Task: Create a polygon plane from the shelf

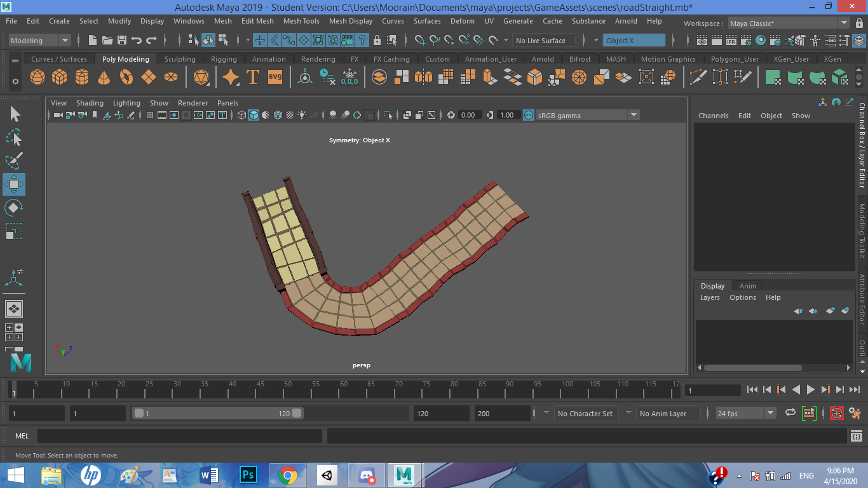Action: [x=148, y=78]
